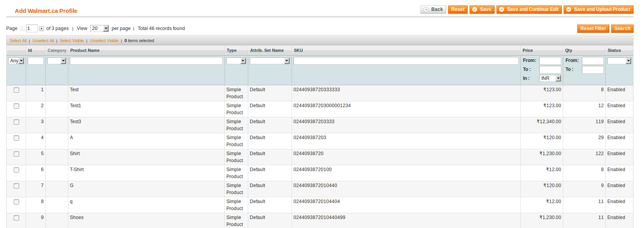This screenshot has height=228, width=644.
Task: Click SKU 02440938720333333
Action: [317, 90]
